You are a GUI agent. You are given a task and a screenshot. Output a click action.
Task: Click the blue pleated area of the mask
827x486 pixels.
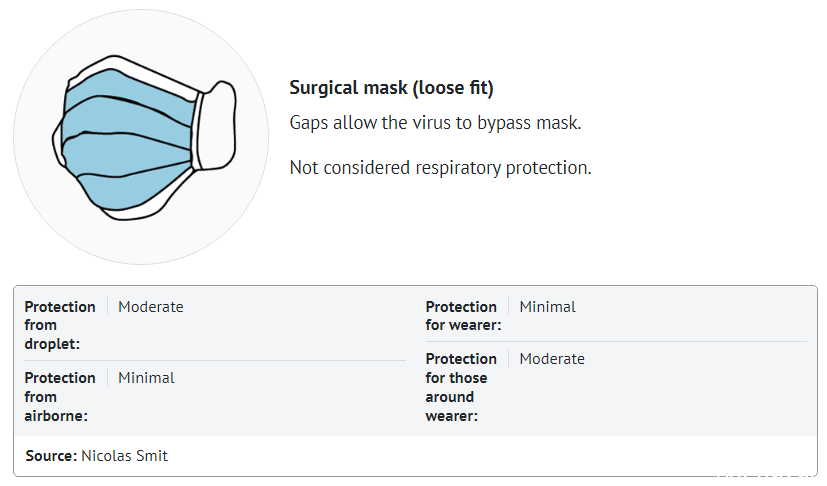[127, 140]
